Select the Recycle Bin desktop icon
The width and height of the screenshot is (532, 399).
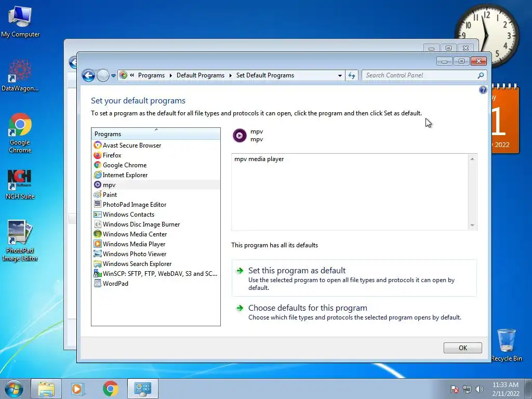506,345
